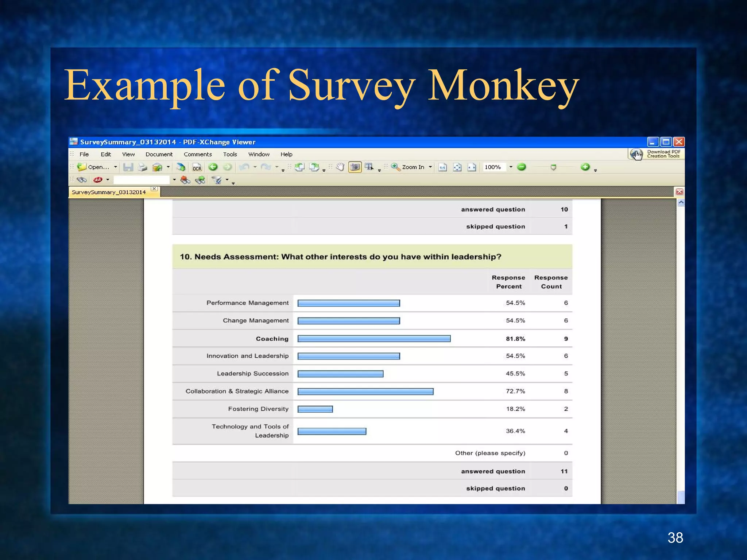Expand the Zoom In tool dropdown
Viewport: 747px width, 560px height.
tap(430, 167)
